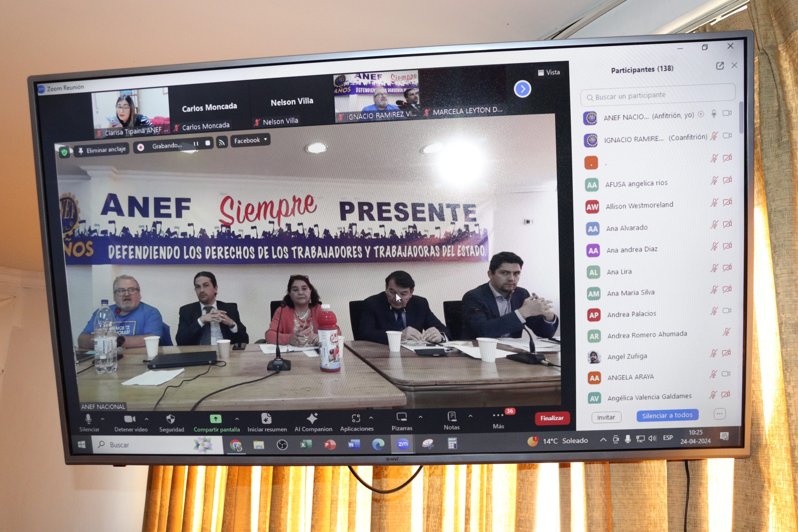Expand share options arrow beside Compartir pantalla
Screen dimensions: 798x532
click(x=237, y=419)
